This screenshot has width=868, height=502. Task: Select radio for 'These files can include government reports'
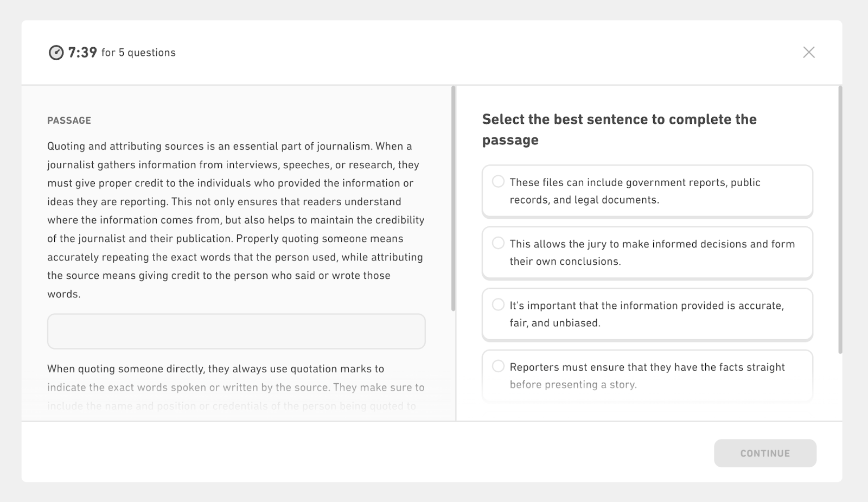click(498, 181)
